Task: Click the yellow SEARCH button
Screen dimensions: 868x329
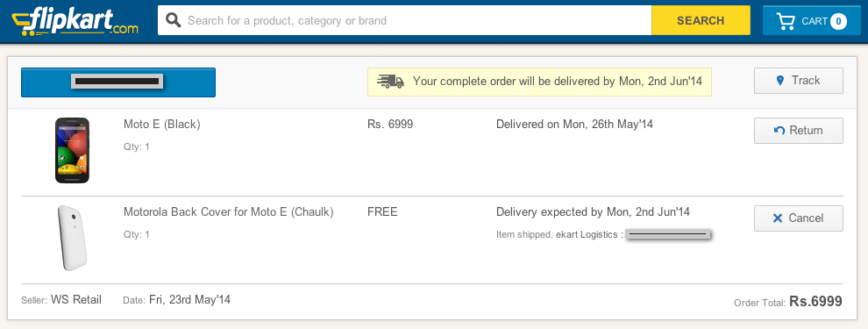Action: (701, 20)
